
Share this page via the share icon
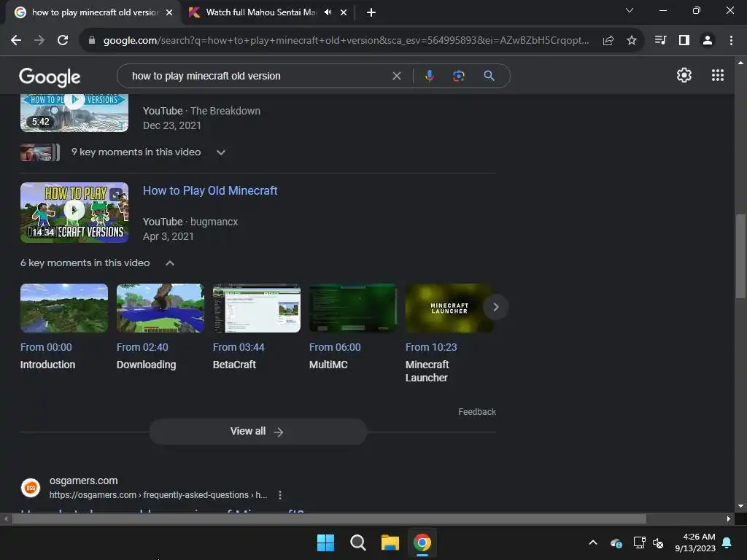pos(608,41)
